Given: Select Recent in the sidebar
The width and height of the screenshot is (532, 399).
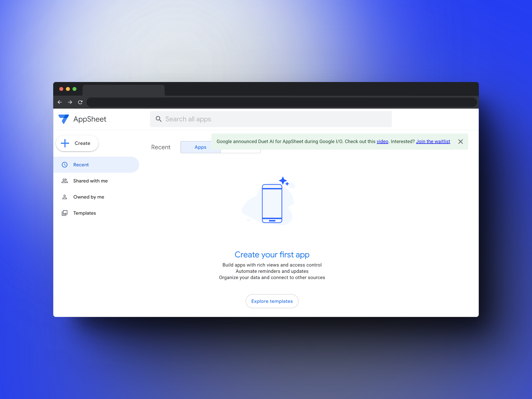Looking at the screenshot, I should click(x=96, y=165).
